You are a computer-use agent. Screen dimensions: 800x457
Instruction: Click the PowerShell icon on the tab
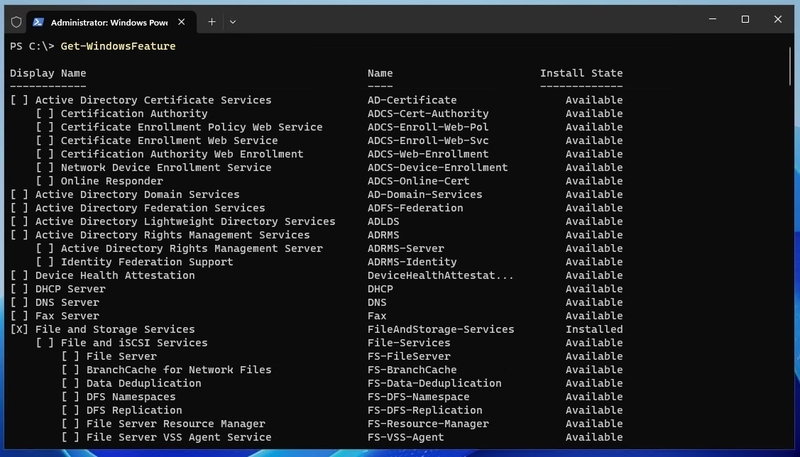point(38,22)
